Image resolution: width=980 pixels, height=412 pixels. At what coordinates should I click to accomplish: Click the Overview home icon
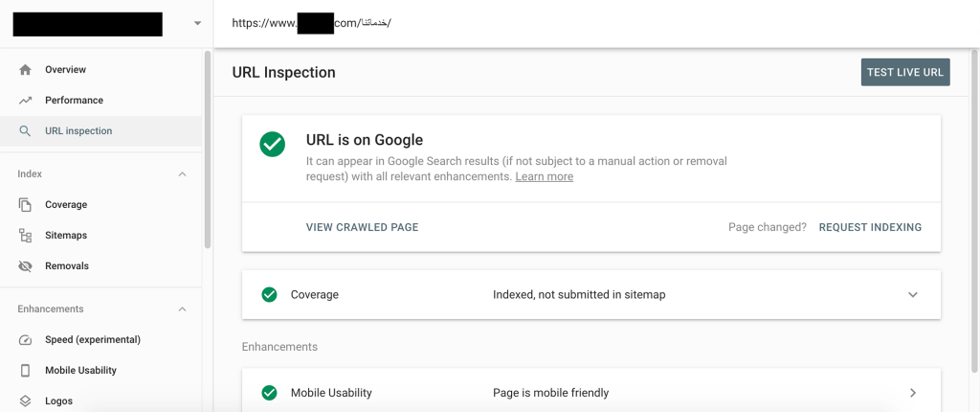pyautogui.click(x=25, y=70)
